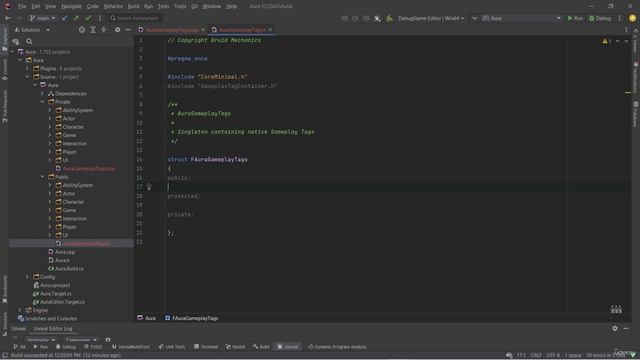Close the AuraGameplayTags.cpp tab

203,30
